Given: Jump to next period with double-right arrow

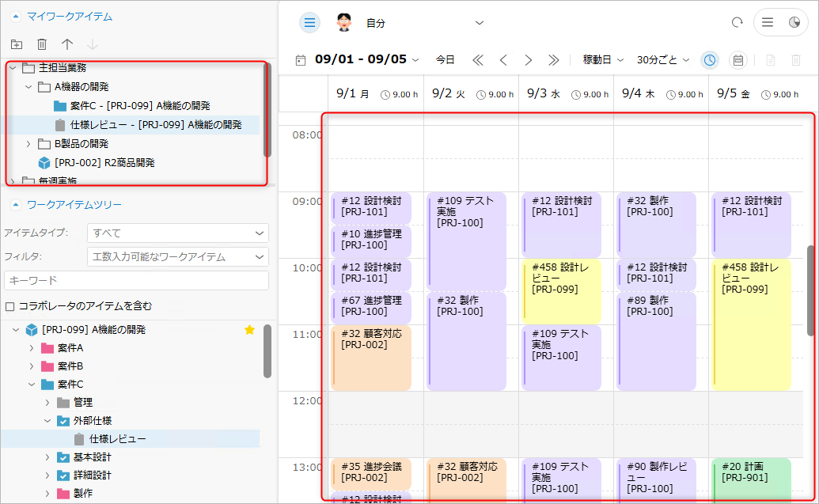Looking at the screenshot, I should point(553,60).
